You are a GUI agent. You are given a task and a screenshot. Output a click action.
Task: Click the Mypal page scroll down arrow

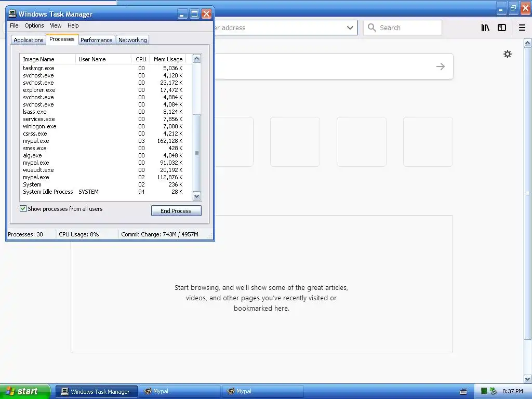(528, 379)
